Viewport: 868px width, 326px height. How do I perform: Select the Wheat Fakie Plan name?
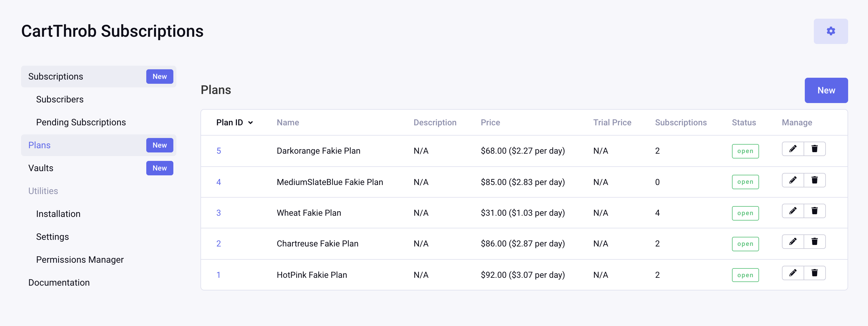tap(309, 213)
